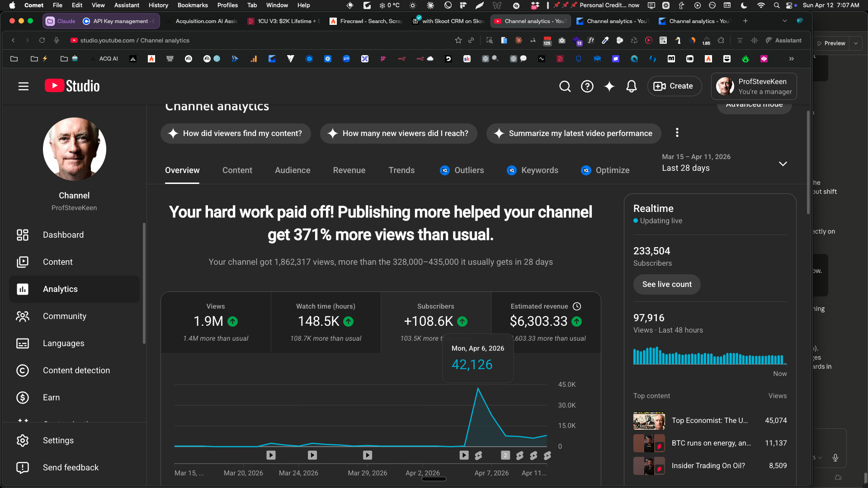Image resolution: width=868 pixels, height=488 pixels.
Task: Open the History menu in menu bar
Action: click(x=158, y=5)
